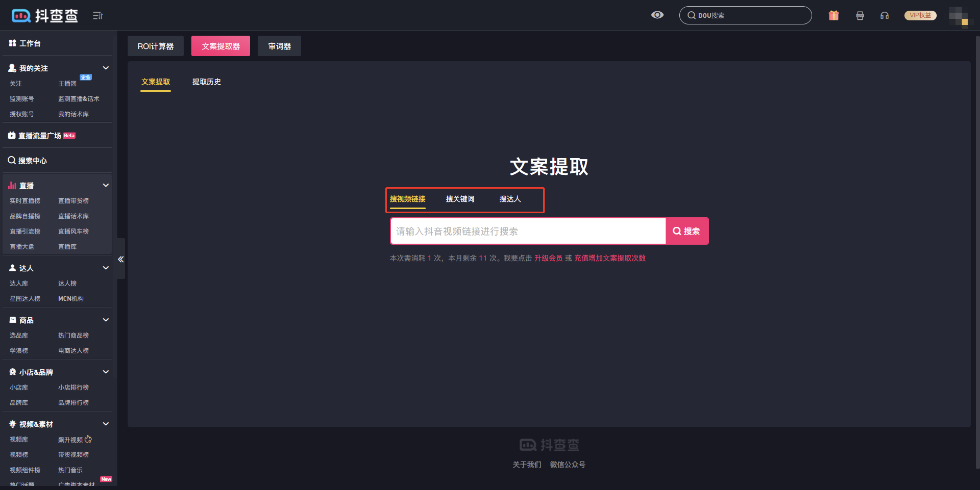Open the ROI计算器 tab

[x=155, y=46]
